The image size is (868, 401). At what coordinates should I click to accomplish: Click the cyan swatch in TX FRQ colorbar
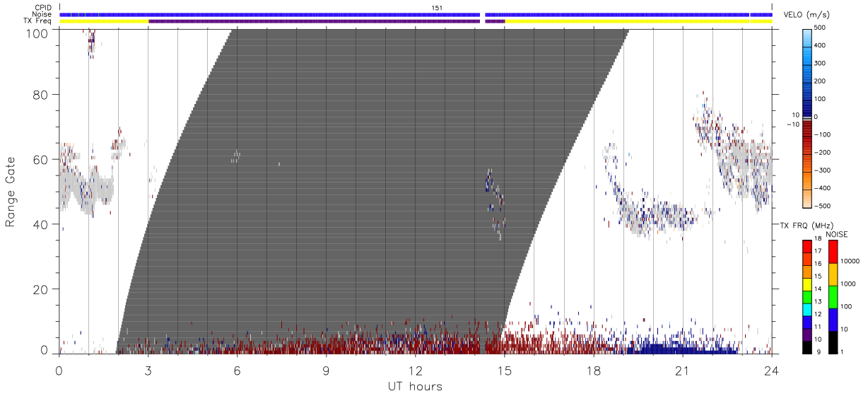pos(807,310)
